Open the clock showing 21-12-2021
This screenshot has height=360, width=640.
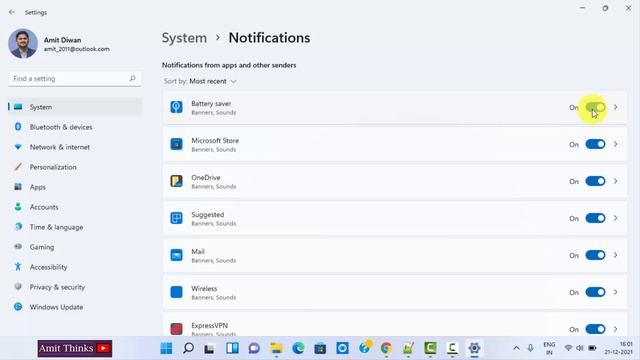[618, 348]
